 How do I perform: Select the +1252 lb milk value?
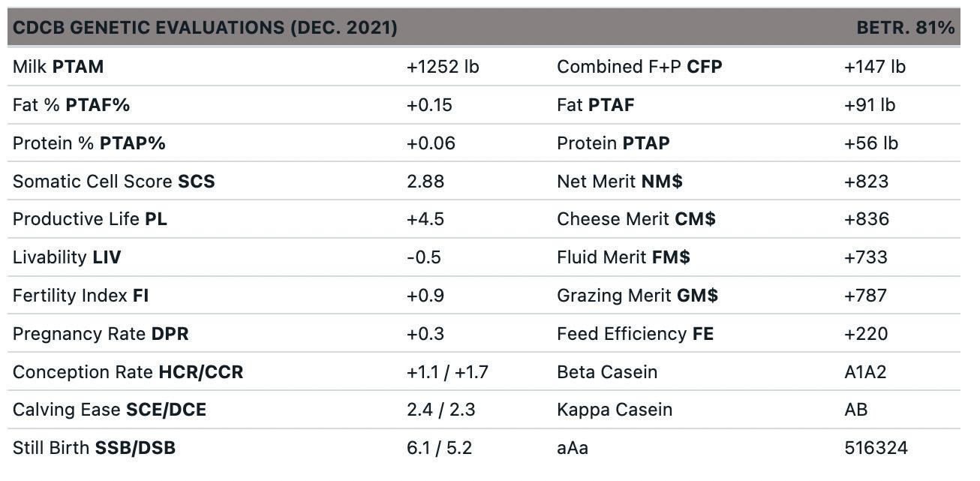click(x=443, y=67)
